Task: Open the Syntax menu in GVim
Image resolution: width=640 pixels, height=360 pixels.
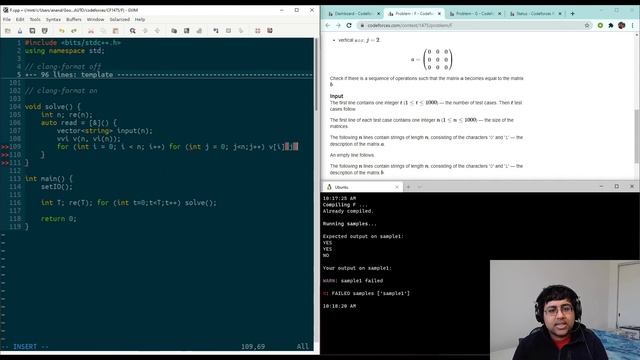Action: pos(53,20)
